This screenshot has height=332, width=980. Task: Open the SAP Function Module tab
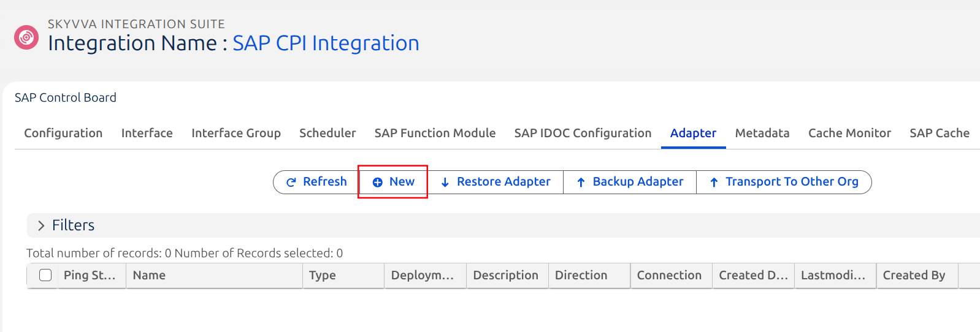435,133
